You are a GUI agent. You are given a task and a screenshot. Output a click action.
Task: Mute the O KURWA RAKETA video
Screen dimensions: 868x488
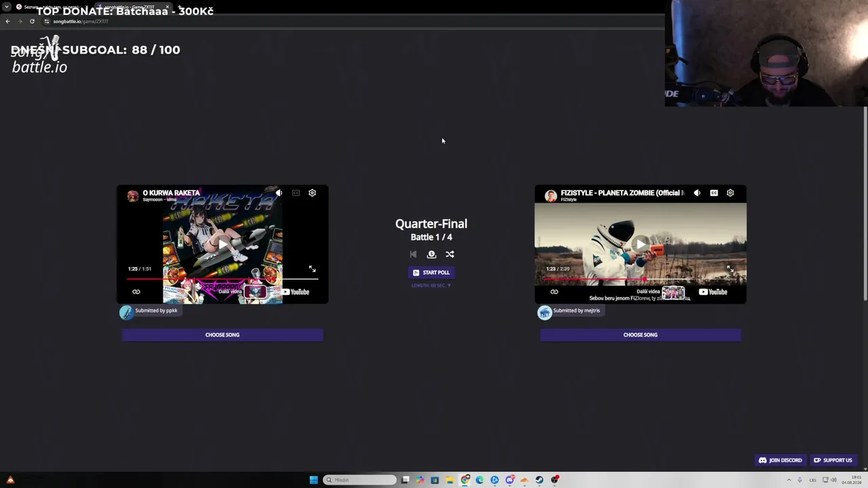tap(279, 193)
